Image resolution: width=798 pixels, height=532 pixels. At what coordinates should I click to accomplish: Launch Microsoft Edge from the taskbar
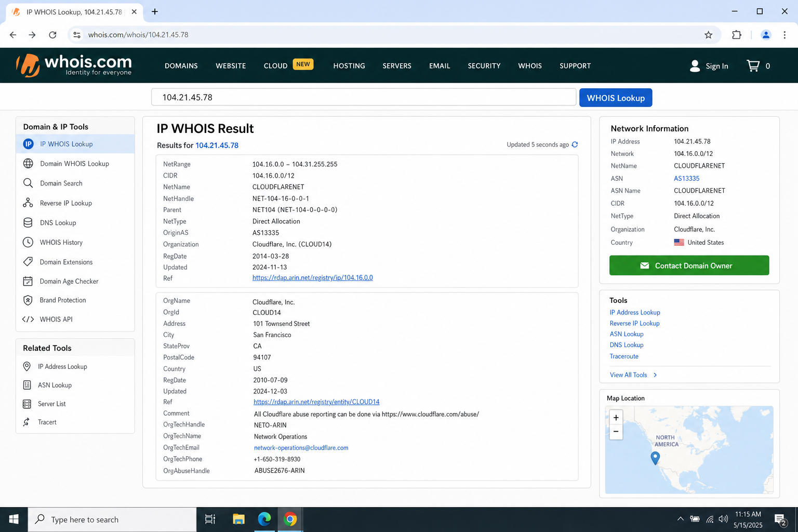[264, 519]
